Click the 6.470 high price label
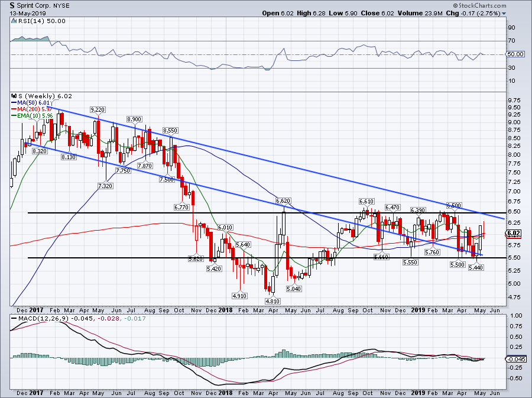The width and height of the screenshot is (532, 398). [392, 207]
